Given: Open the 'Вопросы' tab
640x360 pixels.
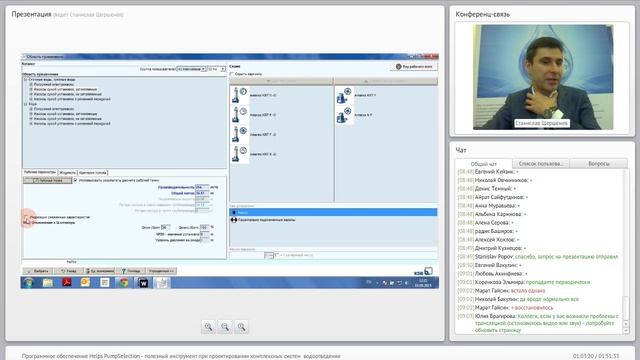Looking at the screenshot, I should [599, 163].
